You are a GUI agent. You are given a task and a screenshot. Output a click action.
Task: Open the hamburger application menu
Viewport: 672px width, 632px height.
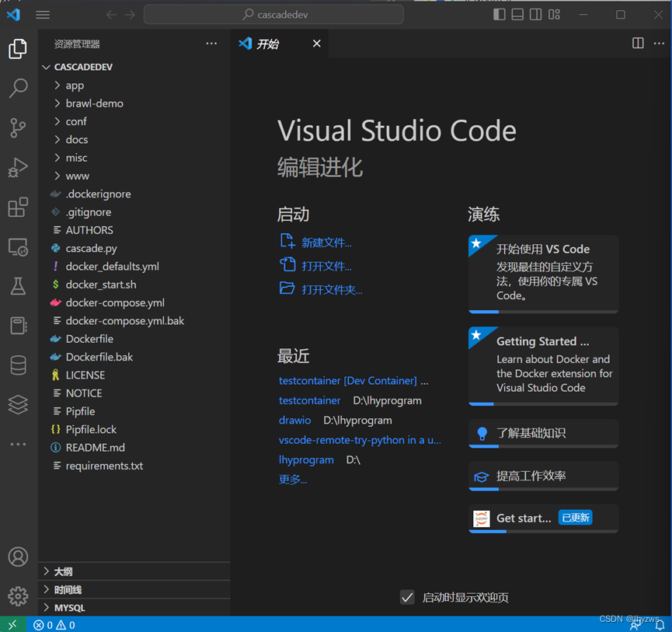pos(43,15)
